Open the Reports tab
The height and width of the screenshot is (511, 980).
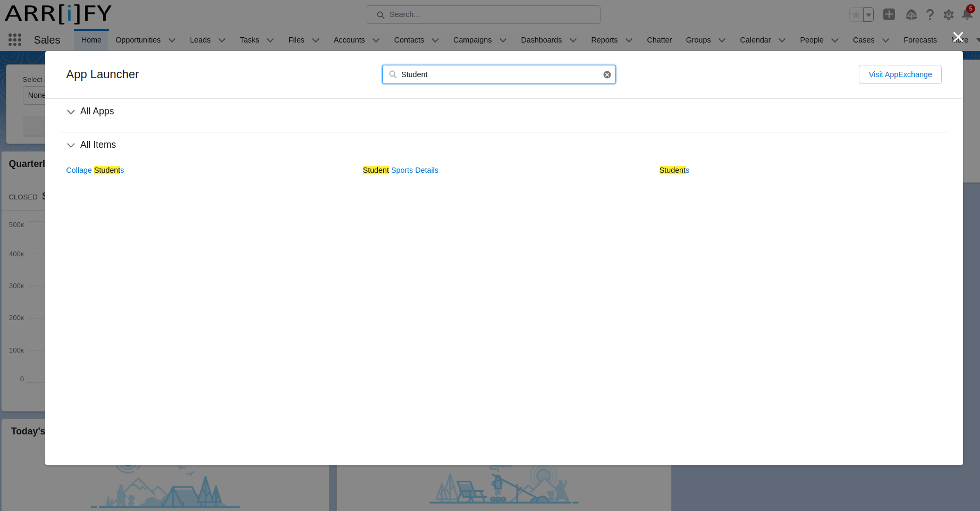pyautogui.click(x=604, y=40)
